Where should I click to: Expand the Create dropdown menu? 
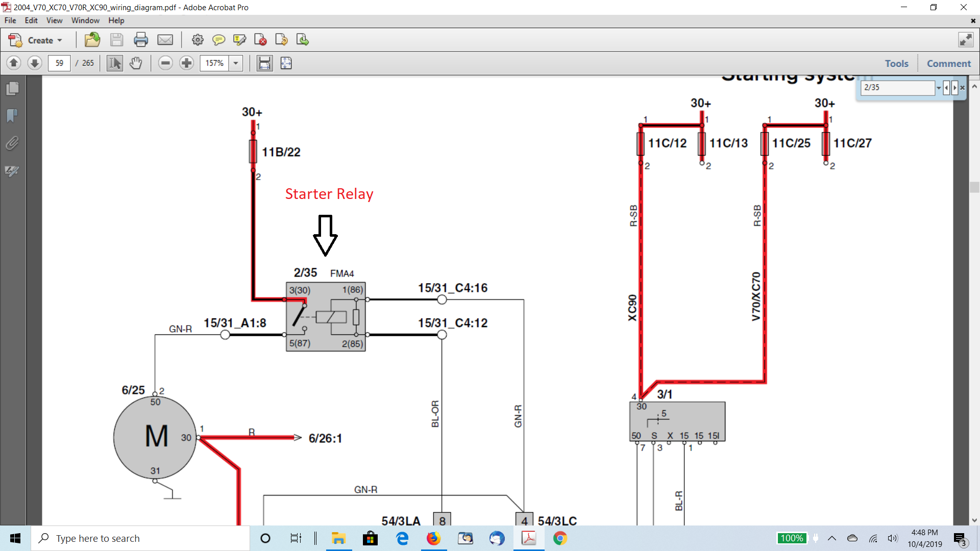(x=60, y=40)
